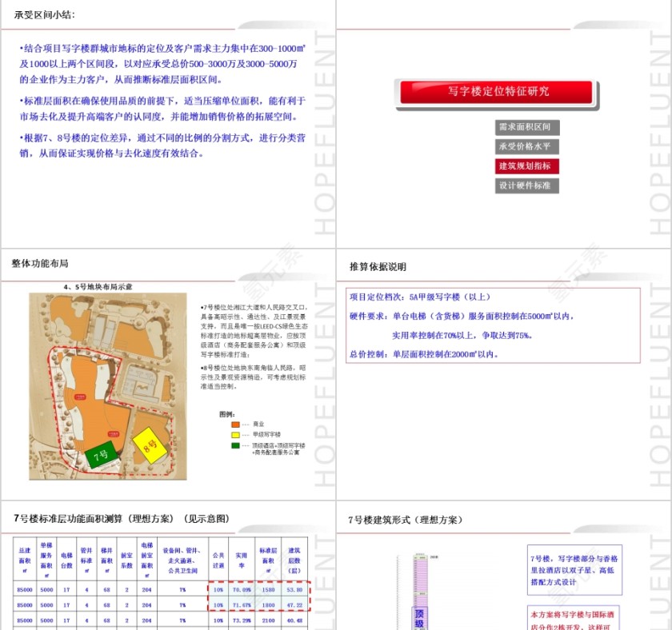
Task: Expand the 实用率 table column header
Action: click(x=242, y=557)
